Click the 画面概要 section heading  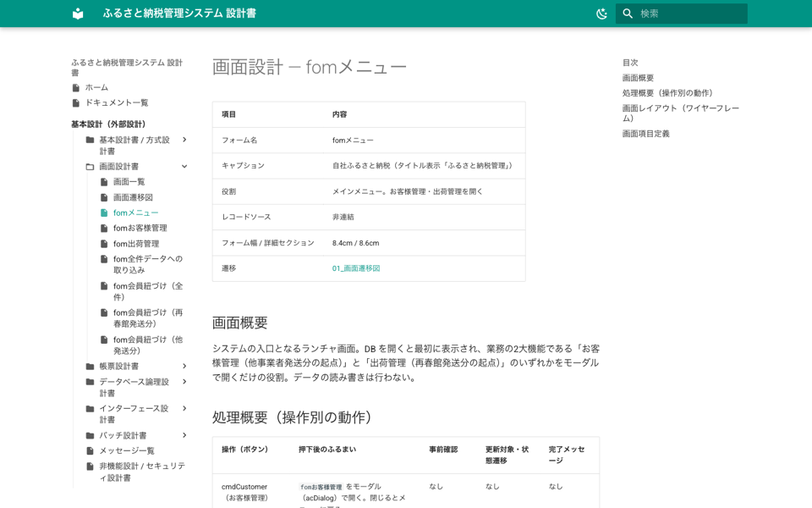(x=239, y=323)
